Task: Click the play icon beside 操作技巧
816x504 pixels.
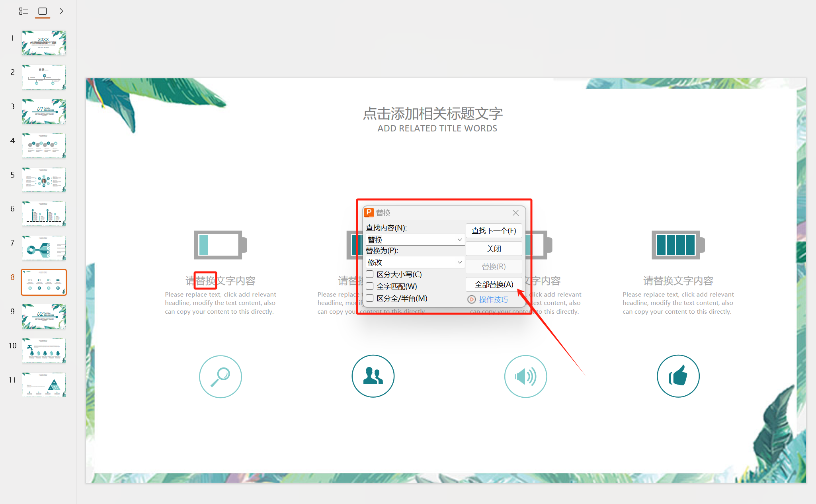Action: [472, 299]
